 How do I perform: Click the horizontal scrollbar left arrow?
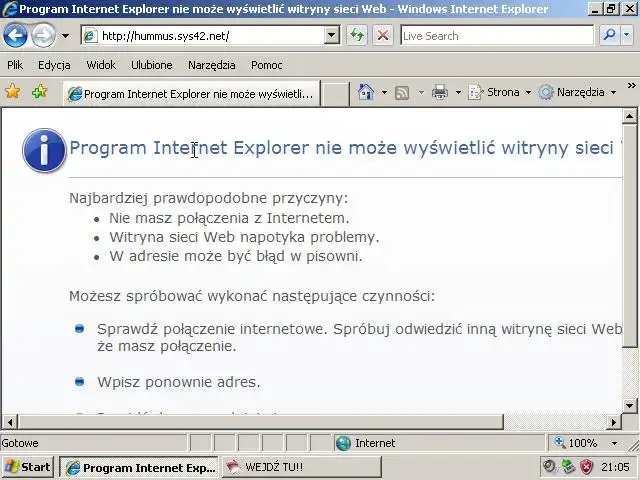10,422
